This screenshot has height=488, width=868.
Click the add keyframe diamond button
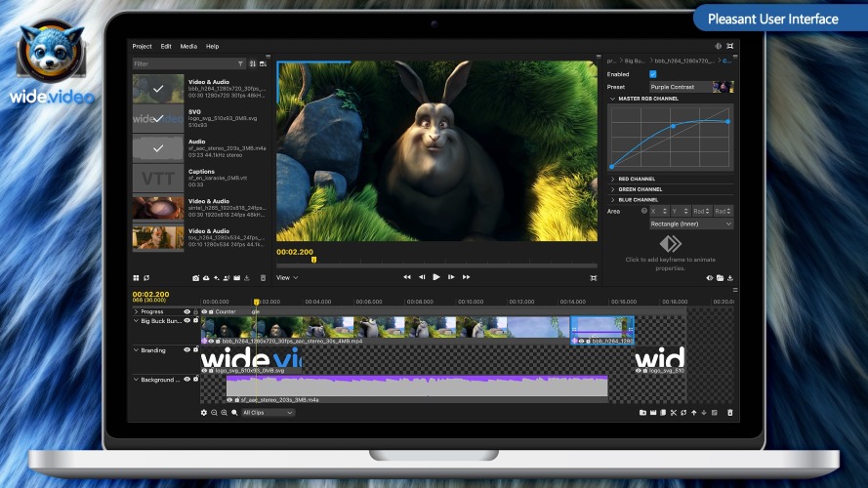(671, 243)
